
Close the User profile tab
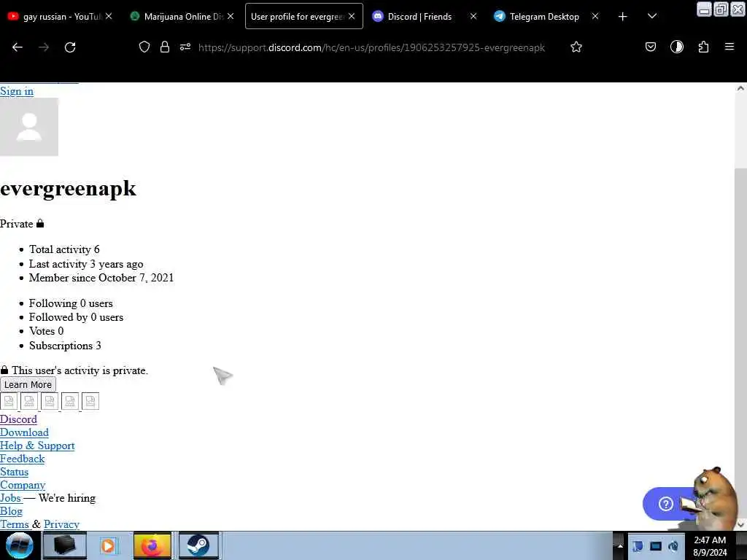[x=352, y=16]
